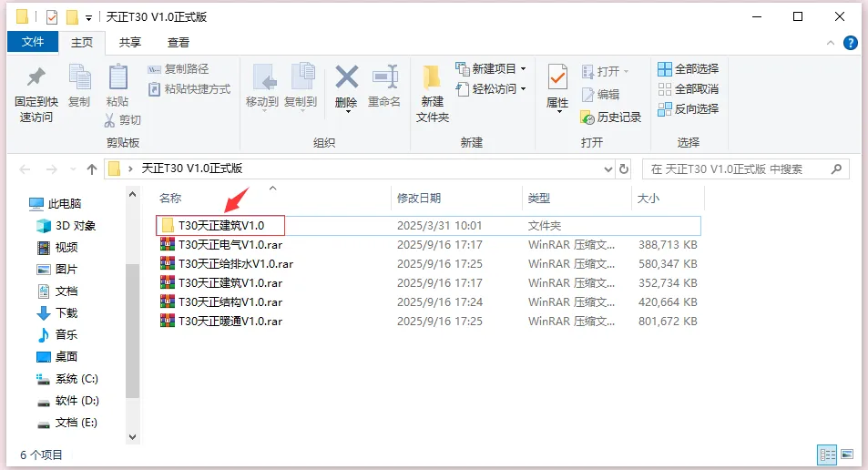
Task: Open the Easy access dropdown
Action: [x=490, y=88]
